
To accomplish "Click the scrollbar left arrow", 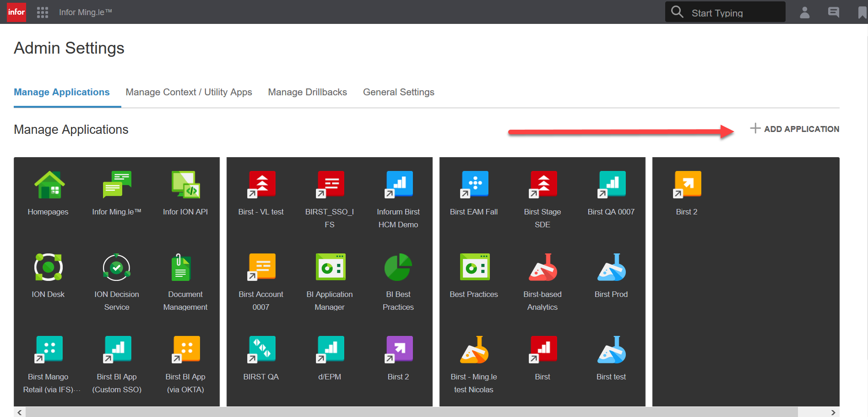I will point(20,412).
